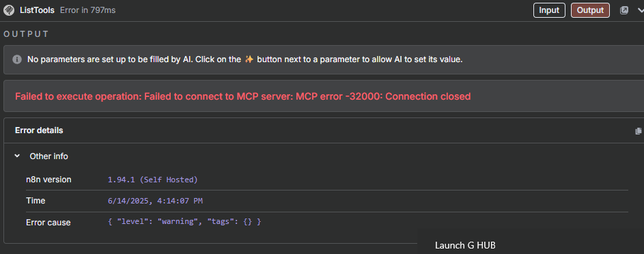
Task: Switch to the Input tab
Action: [549, 10]
